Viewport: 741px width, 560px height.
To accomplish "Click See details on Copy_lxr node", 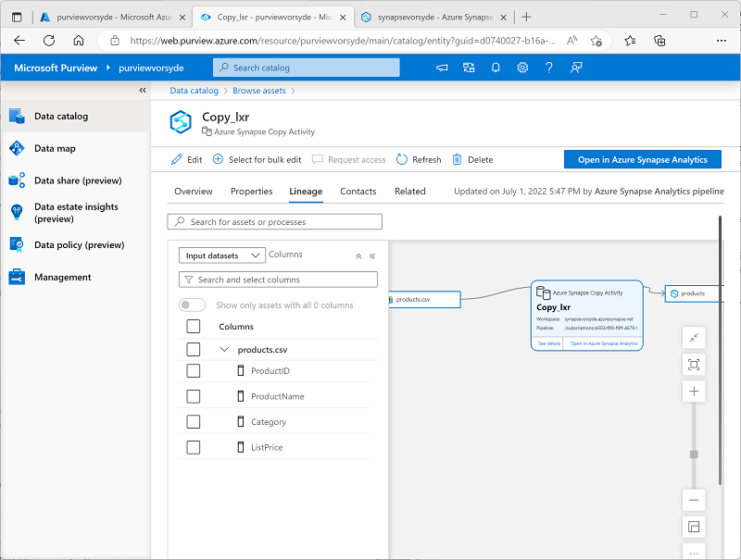I will (549, 343).
